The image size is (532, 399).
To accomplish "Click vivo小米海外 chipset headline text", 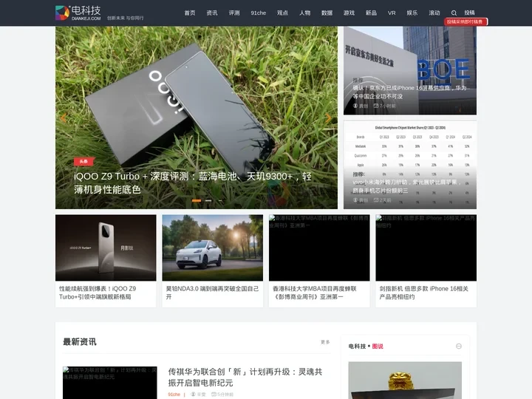I will point(407,186).
